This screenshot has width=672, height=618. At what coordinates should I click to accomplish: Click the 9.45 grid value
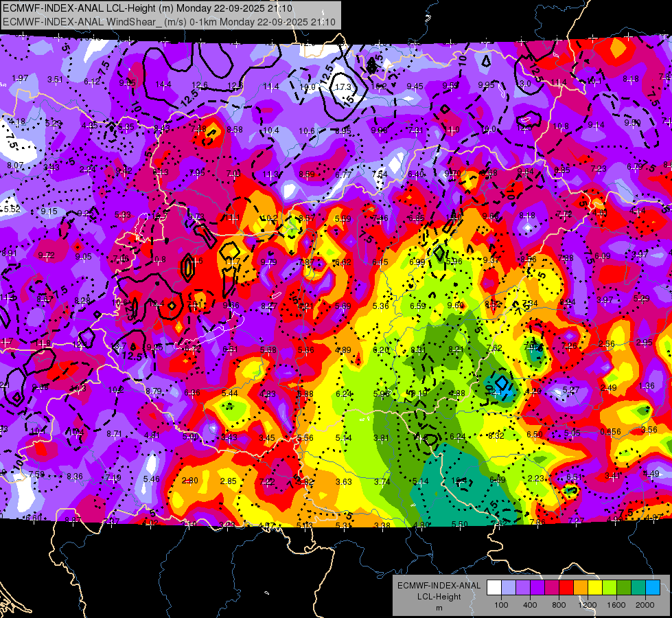(415, 87)
